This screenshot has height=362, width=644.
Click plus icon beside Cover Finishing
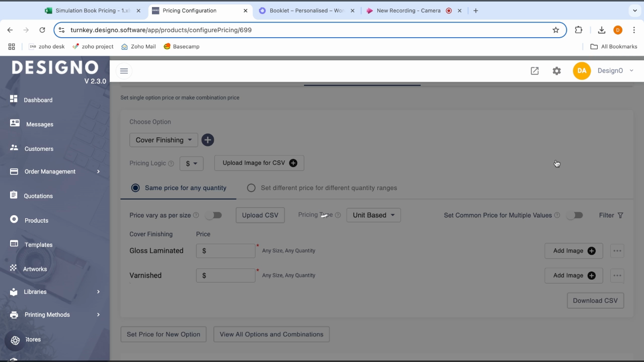(x=207, y=140)
